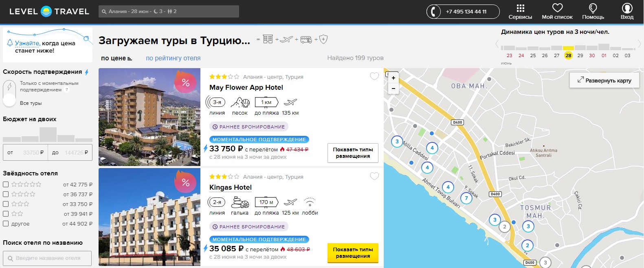Click the галька pebble beach icon
Screen dimensions: 644x268
point(240,202)
